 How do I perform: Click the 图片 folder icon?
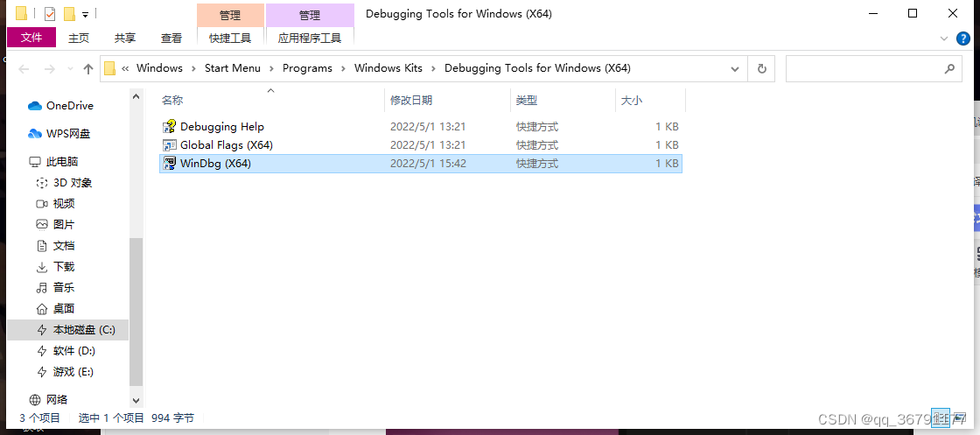click(42, 224)
